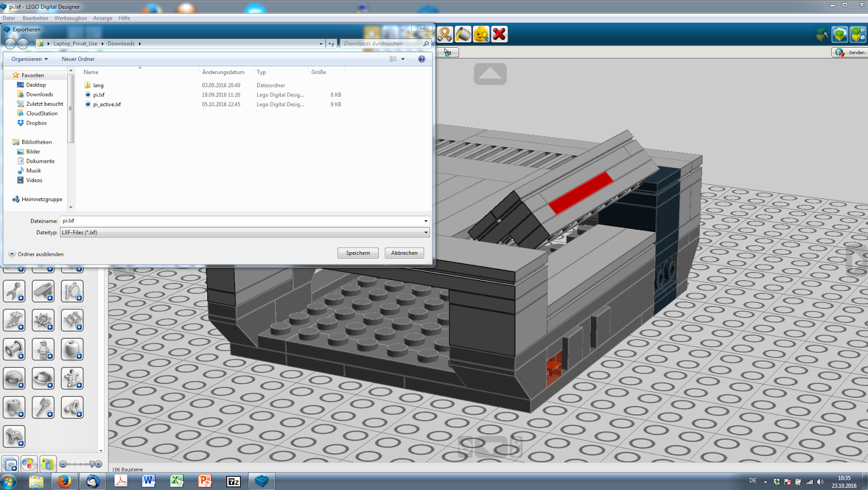
Task: Sort by the Größe column header
Action: 319,72
